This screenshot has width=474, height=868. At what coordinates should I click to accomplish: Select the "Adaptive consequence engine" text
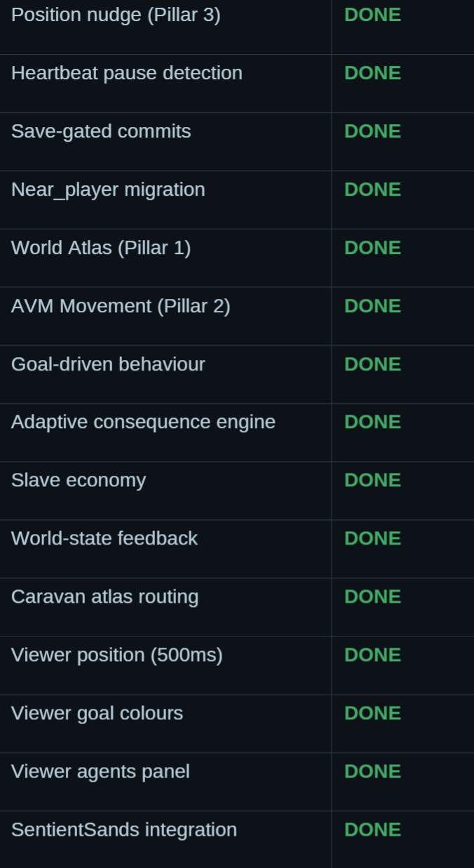[x=143, y=422]
